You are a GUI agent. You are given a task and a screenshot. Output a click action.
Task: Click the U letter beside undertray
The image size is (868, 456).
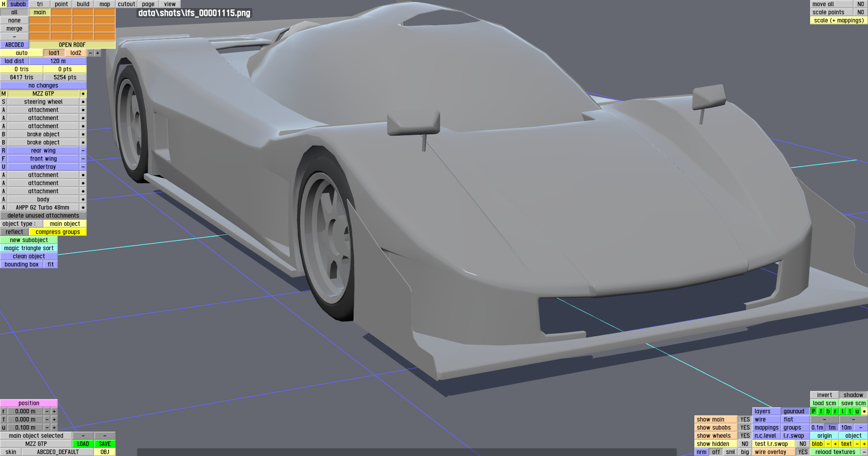point(4,167)
